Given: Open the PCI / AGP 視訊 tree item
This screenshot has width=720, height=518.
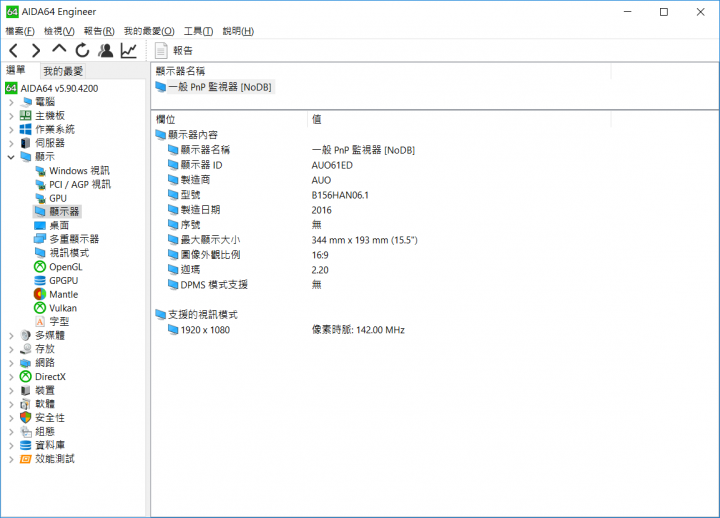Looking at the screenshot, I should click(x=73, y=185).
